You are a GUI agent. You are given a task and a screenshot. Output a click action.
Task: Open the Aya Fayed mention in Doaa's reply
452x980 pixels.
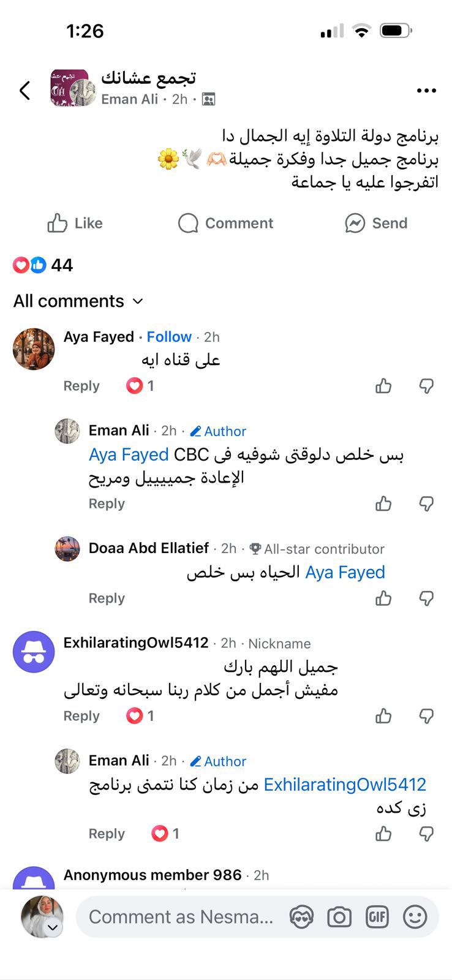[x=345, y=573]
